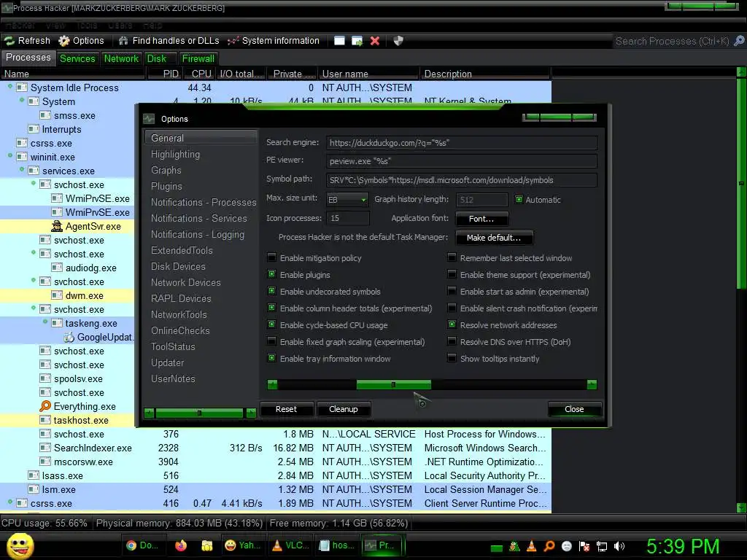Collapse the System Idle Process node
747x560 pixels.
click(10, 87)
